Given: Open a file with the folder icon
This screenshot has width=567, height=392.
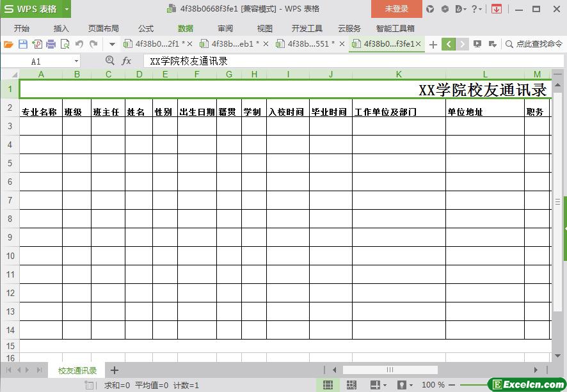Looking at the screenshot, I should (8, 44).
